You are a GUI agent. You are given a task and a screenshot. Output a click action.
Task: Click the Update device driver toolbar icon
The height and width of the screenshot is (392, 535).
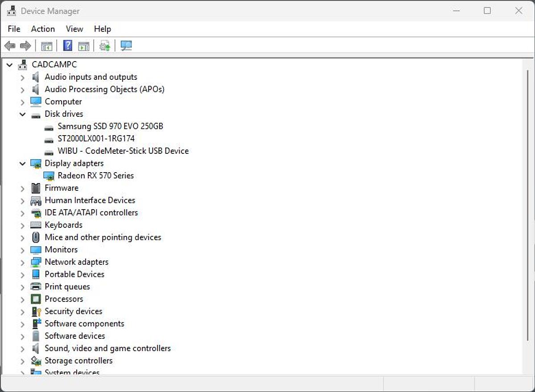click(x=105, y=46)
